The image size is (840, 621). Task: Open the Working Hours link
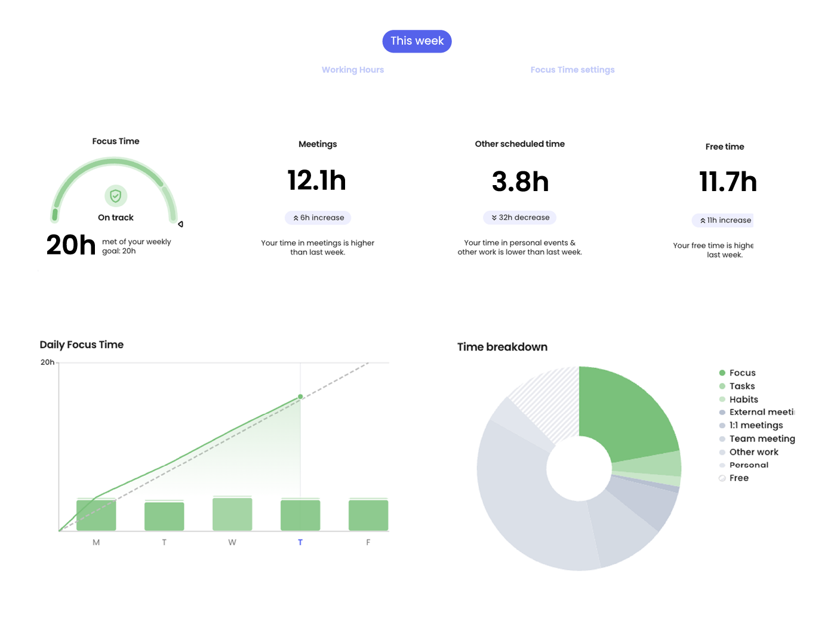click(352, 70)
